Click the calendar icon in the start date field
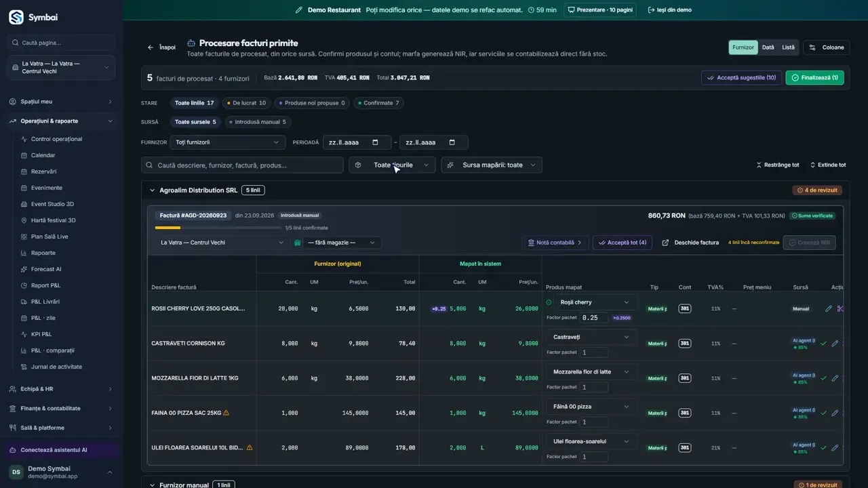 pyautogui.click(x=375, y=142)
